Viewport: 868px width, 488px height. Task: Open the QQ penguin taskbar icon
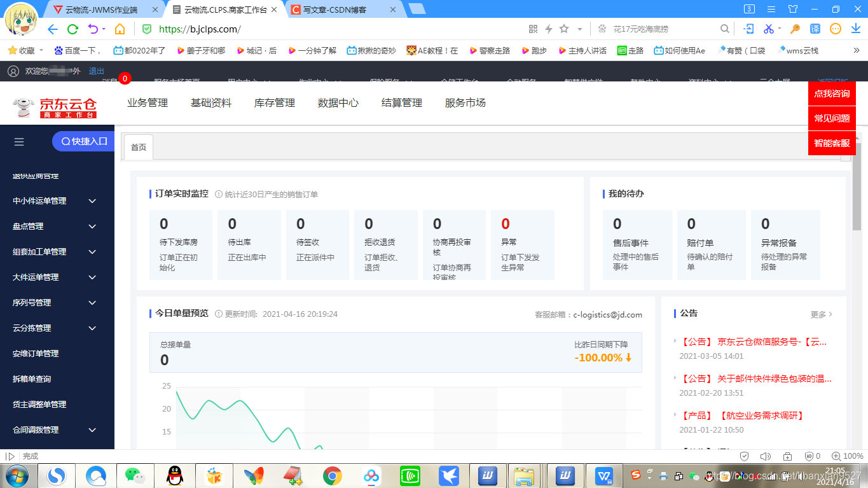click(174, 475)
